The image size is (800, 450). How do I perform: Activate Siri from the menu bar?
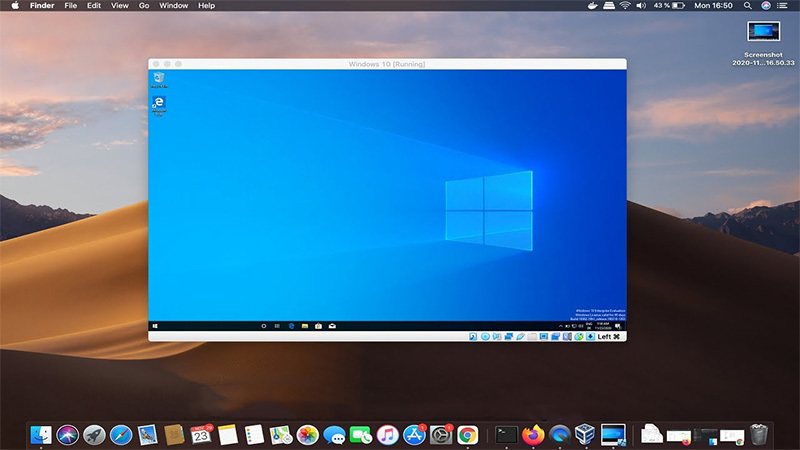[x=765, y=6]
